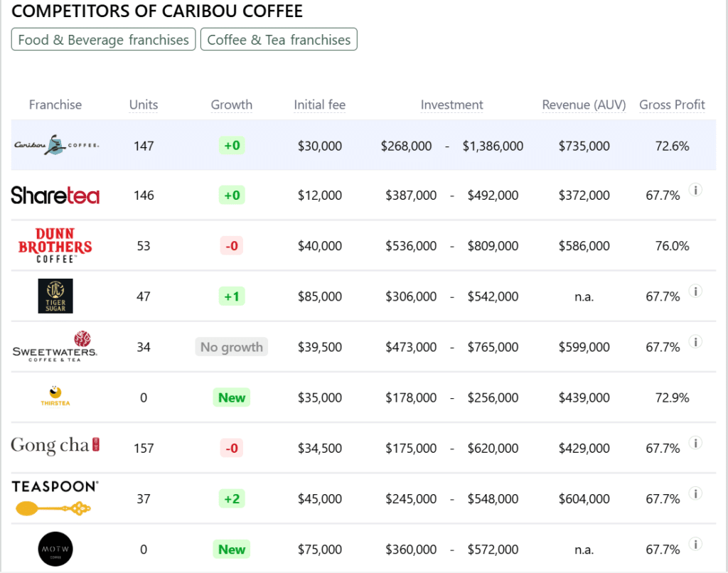Click Thirstea gross profit 72.9%
The width and height of the screenshot is (728, 573).
pyautogui.click(x=672, y=397)
